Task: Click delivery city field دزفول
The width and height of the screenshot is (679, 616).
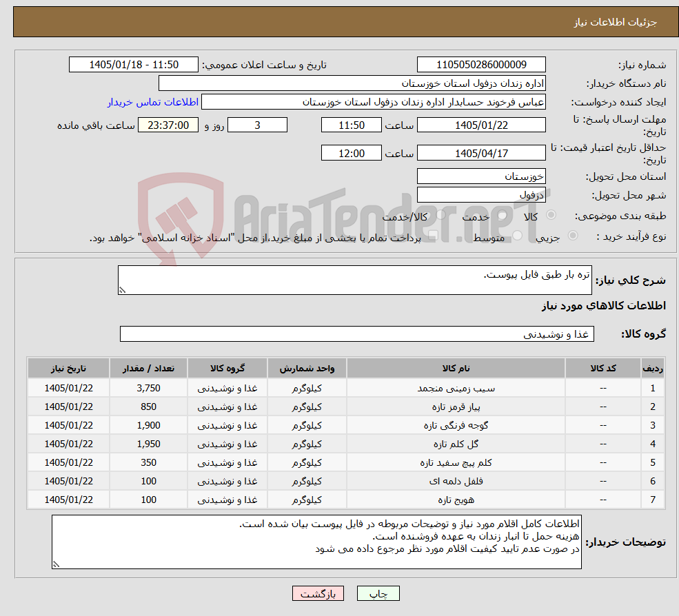Action: point(481,195)
